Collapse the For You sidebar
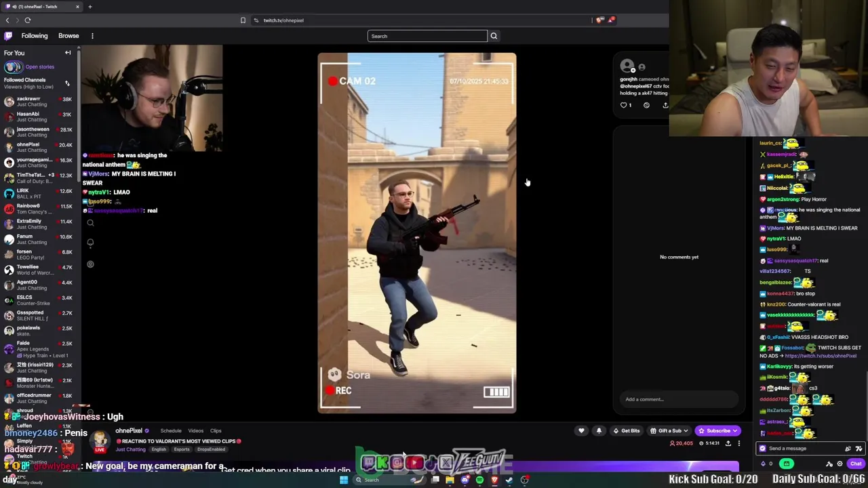 coord(68,53)
